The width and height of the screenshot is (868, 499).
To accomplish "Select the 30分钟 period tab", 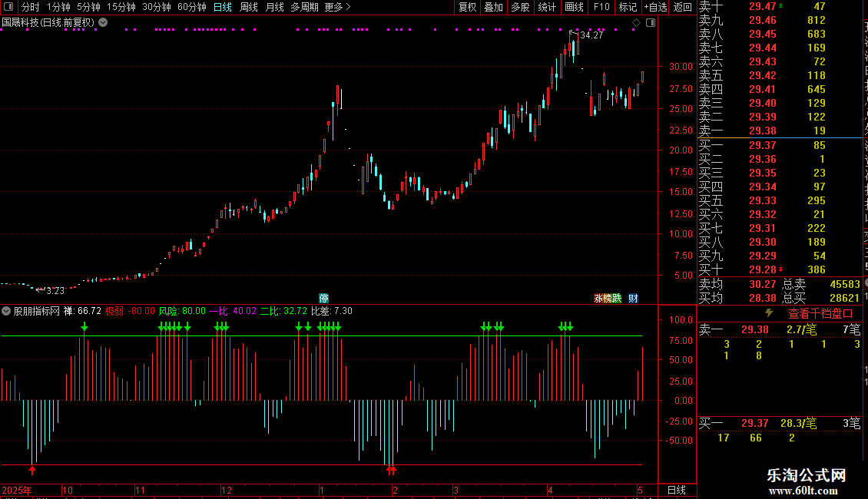I will pos(157,7).
